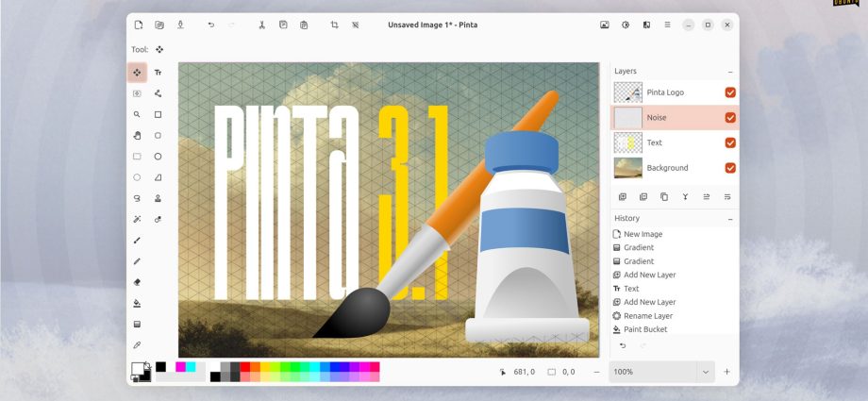
Task: Click the Open file icon in the top toolbar
Action: [159, 25]
